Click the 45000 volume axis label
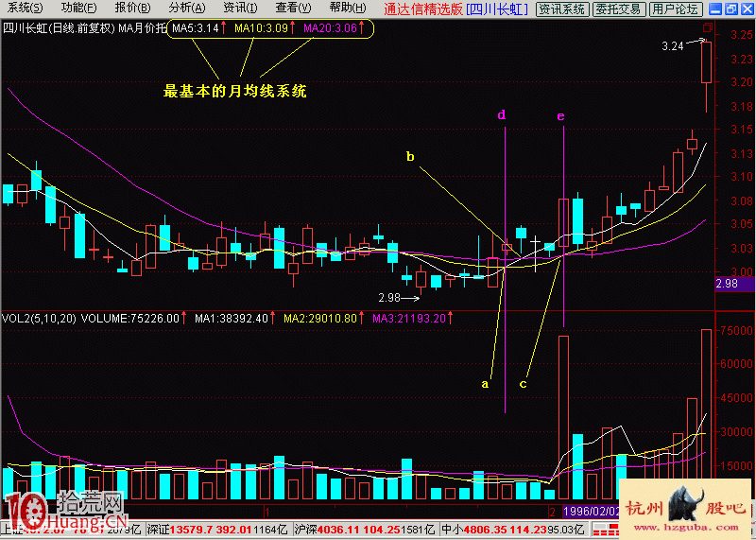Screen dimensions: 756x540 [736, 398]
